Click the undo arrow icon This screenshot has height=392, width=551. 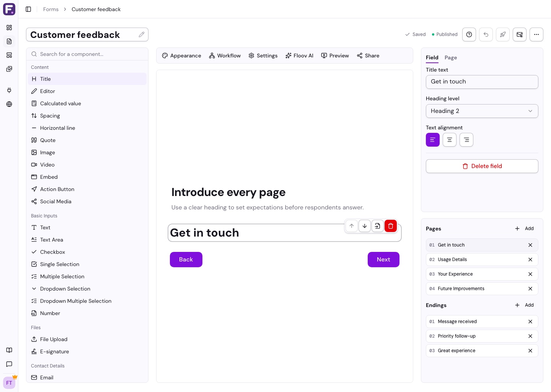point(486,34)
